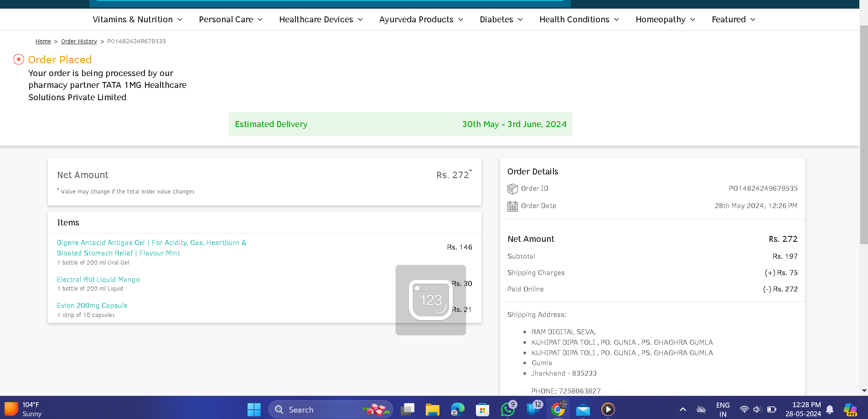The width and height of the screenshot is (868, 419).
Task: Click ENG IN language indicator
Action: 723,409
